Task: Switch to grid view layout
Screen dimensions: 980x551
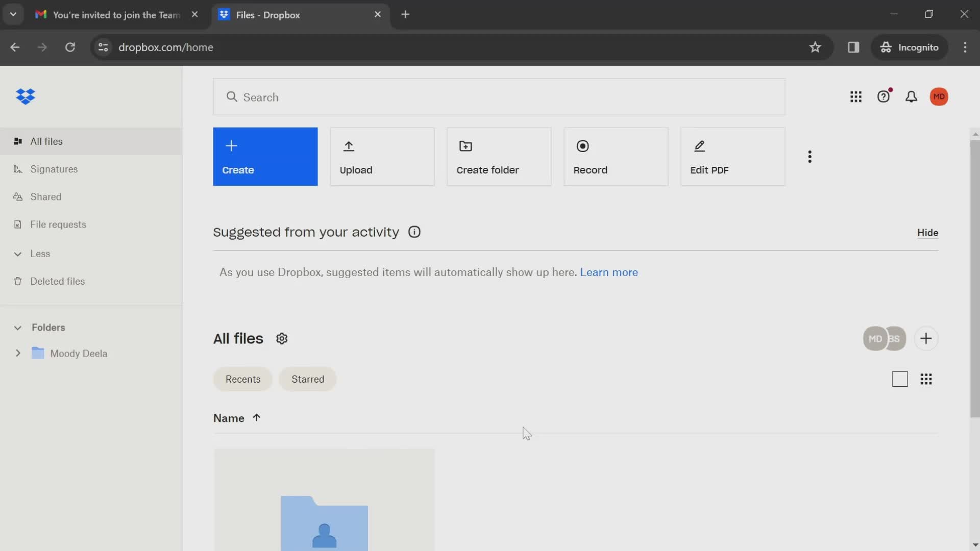Action: [926, 379]
